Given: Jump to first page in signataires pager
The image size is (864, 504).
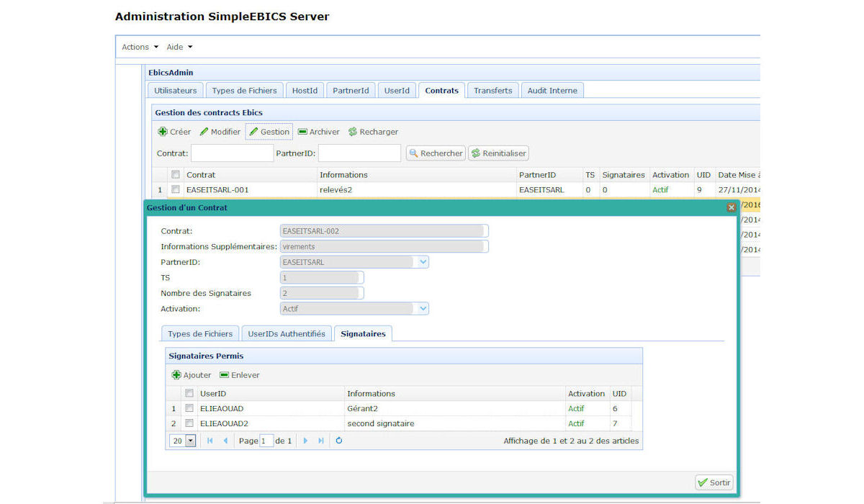Looking at the screenshot, I should (210, 441).
